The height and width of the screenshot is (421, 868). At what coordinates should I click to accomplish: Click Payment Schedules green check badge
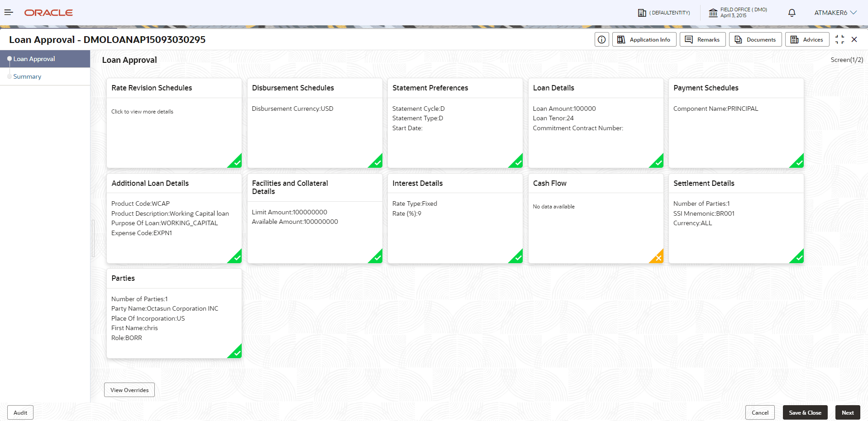click(x=798, y=162)
